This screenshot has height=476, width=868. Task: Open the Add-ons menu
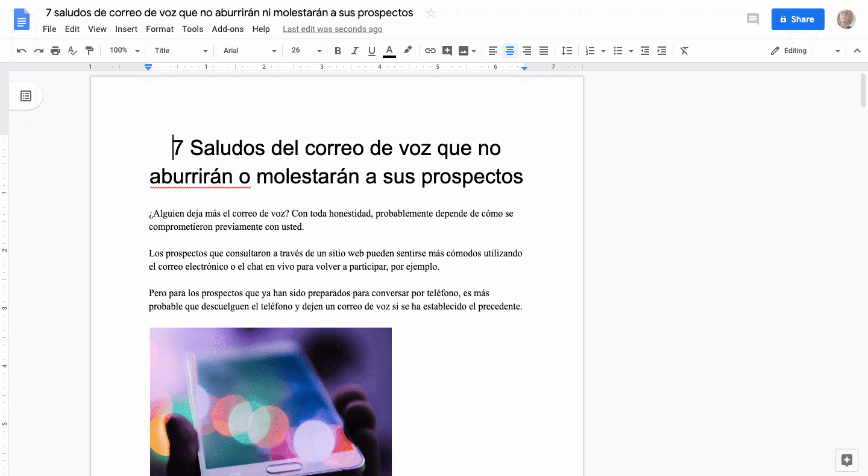[x=228, y=29]
